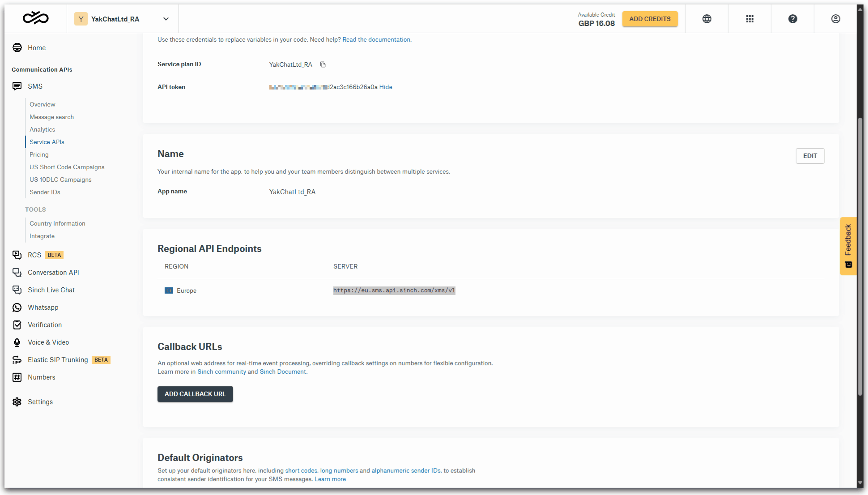The height and width of the screenshot is (495, 868).
Task: Click the WhatsApp icon in sidebar
Action: [17, 307]
